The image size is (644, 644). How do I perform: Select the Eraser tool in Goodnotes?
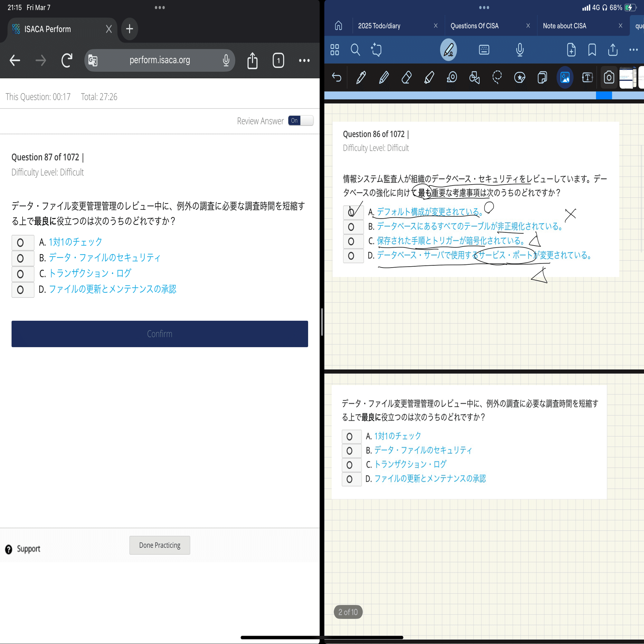[406, 78]
